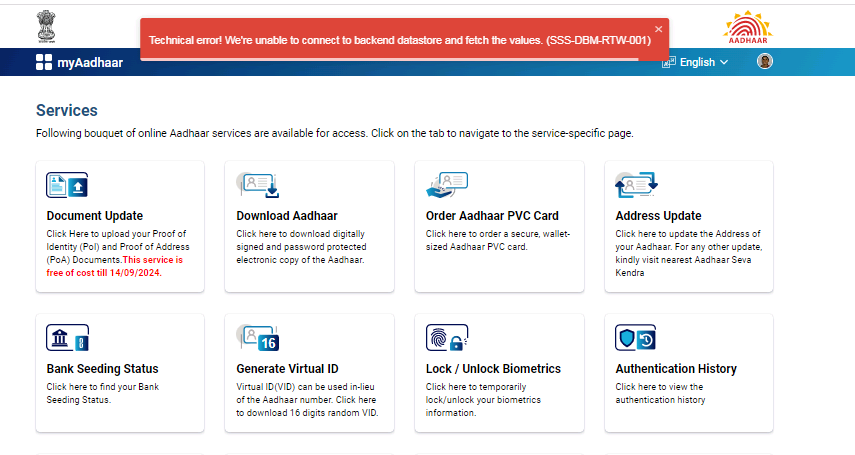
Task: Open the Address Update service title
Action: [659, 215]
